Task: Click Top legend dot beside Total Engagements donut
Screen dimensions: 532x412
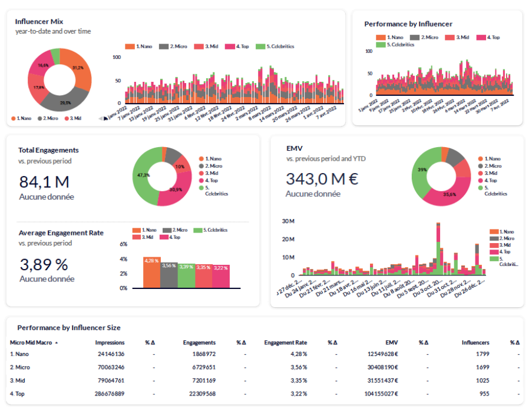Action: coord(201,181)
